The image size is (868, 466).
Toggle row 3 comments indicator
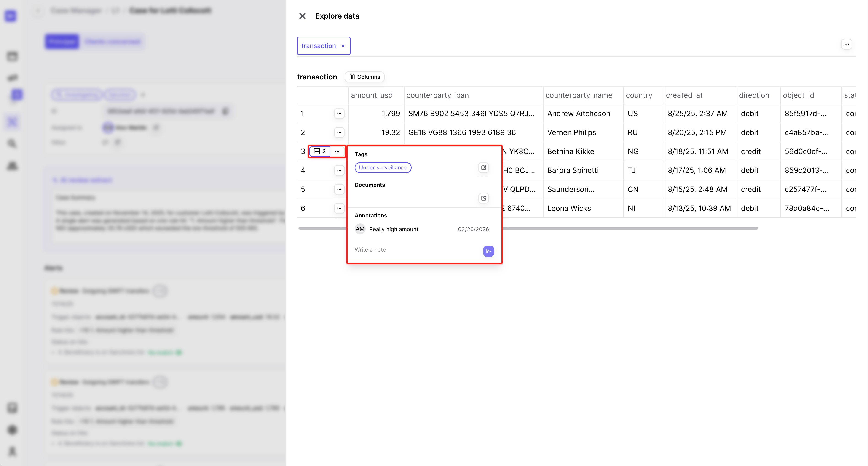coord(319,151)
